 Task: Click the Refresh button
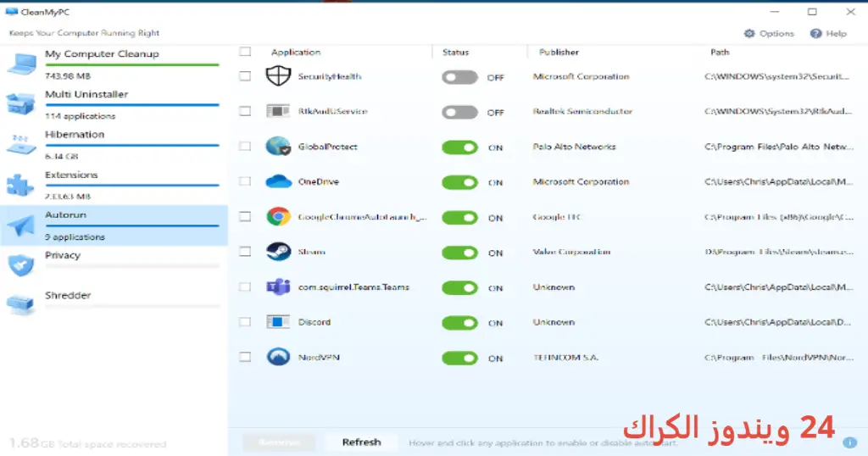click(x=361, y=442)
